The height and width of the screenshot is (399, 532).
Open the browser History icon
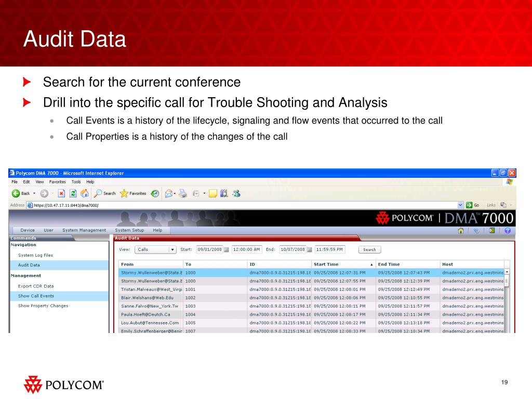155,193
